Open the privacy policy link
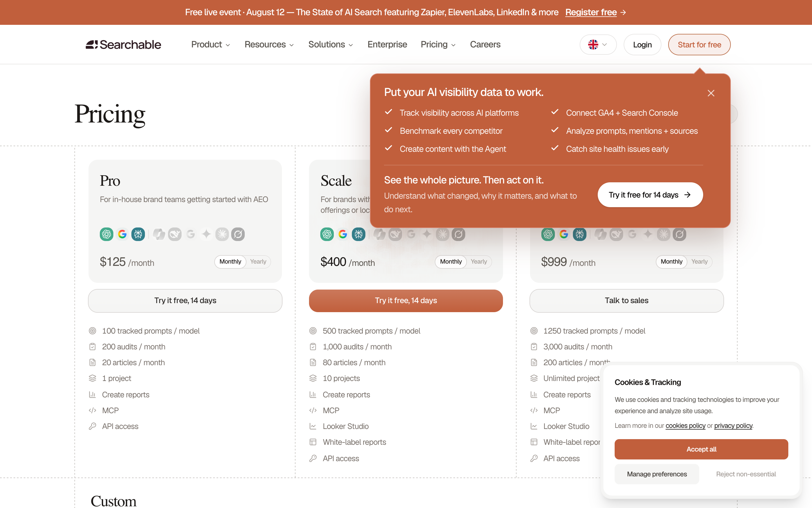Viewport: 812px width, 508px height. click(733, 426)
